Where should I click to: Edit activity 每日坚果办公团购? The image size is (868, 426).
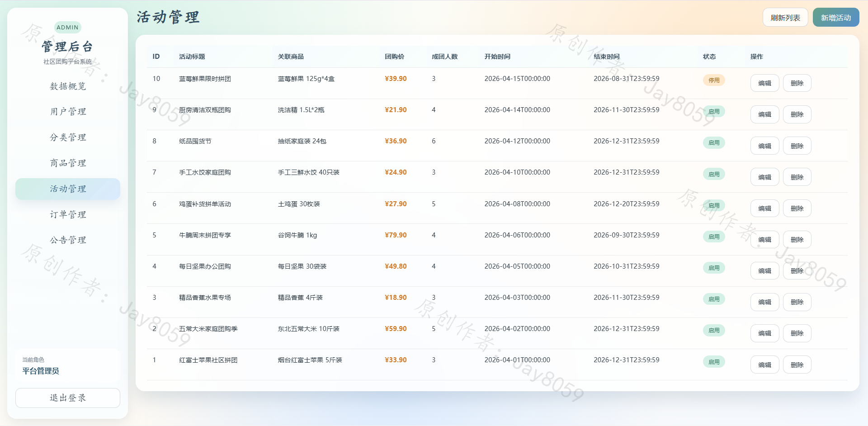click(765, 271)
